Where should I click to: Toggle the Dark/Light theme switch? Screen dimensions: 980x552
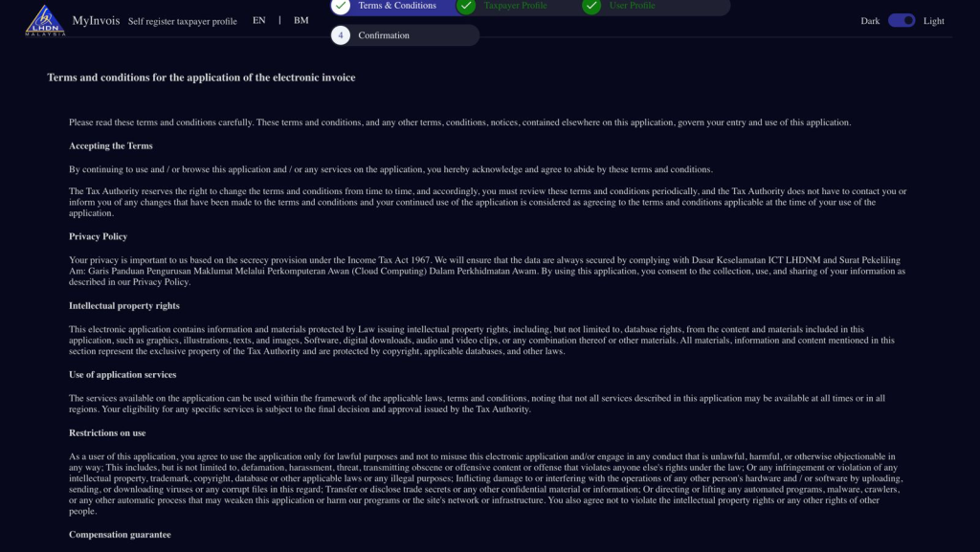[x=902, y=21]
